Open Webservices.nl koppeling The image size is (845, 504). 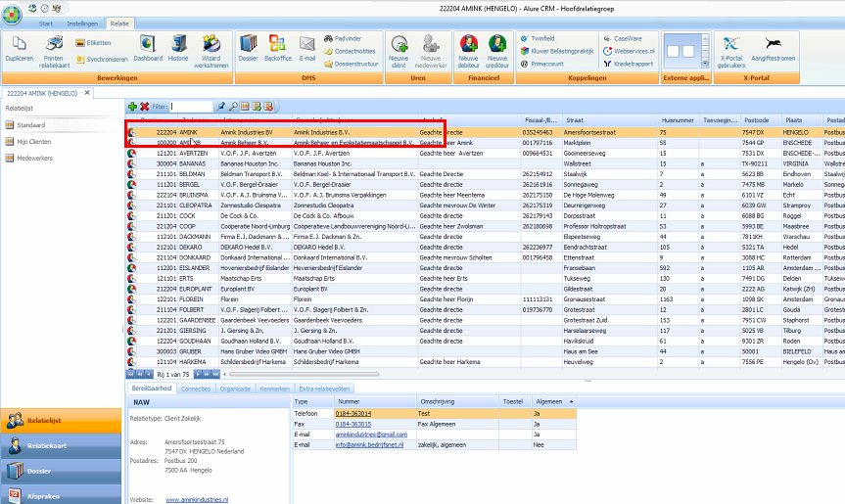(x=629, y=51)
